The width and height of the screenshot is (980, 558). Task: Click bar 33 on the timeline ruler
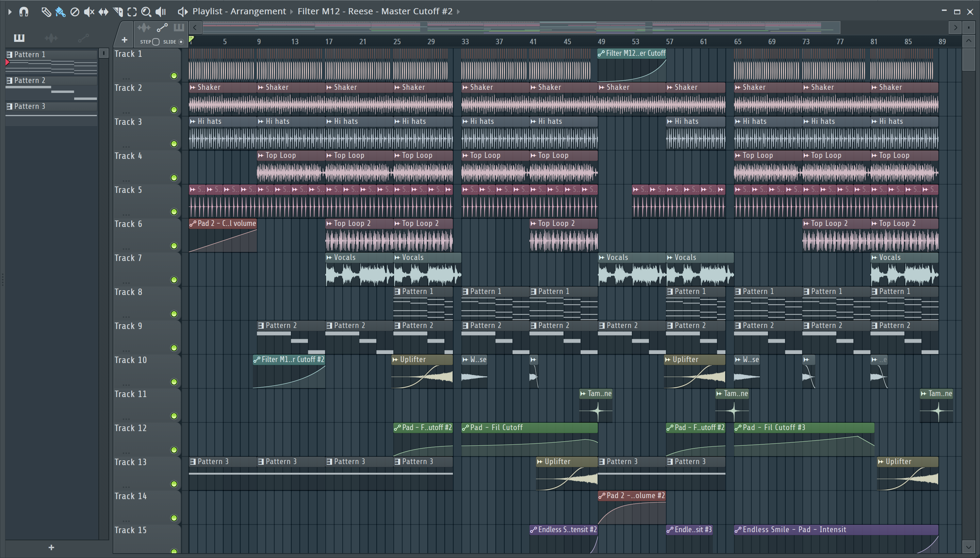(x=465, y=42)
